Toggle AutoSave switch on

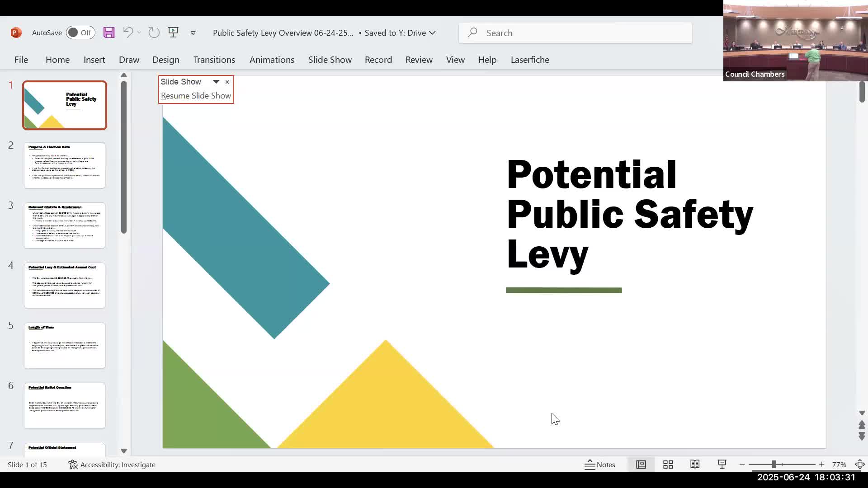[80, 33]
